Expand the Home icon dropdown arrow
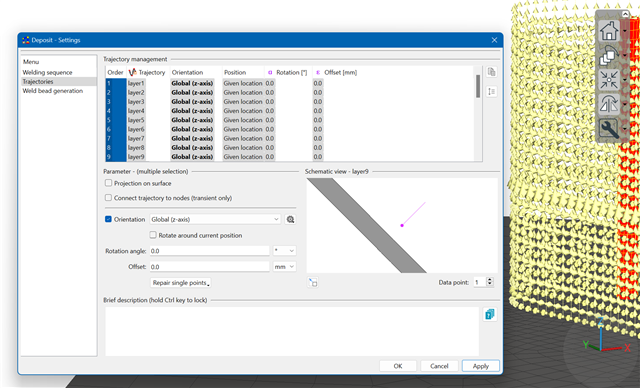Image resolution: width=640 pixels, height=388 pixels. 624,31
